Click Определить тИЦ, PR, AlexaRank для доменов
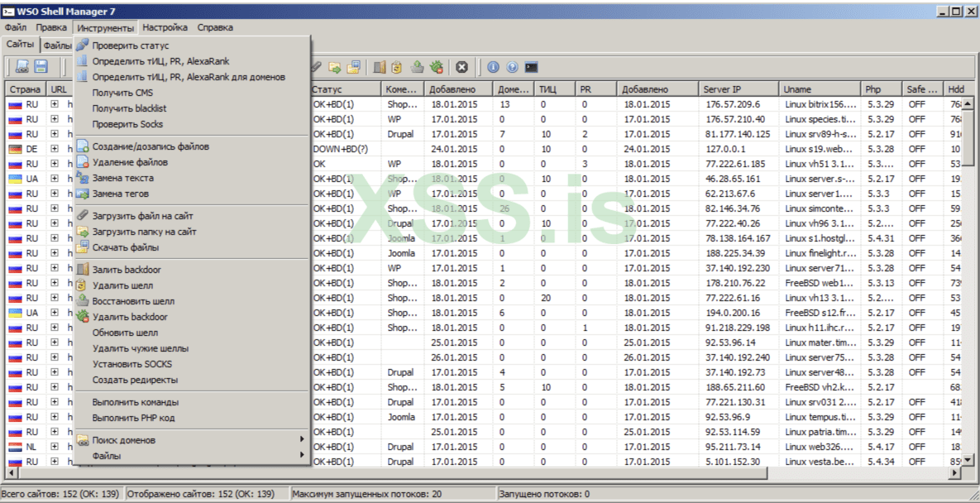Image resolution: width=980 pixels, height=503 pixels. coord(189,76)
